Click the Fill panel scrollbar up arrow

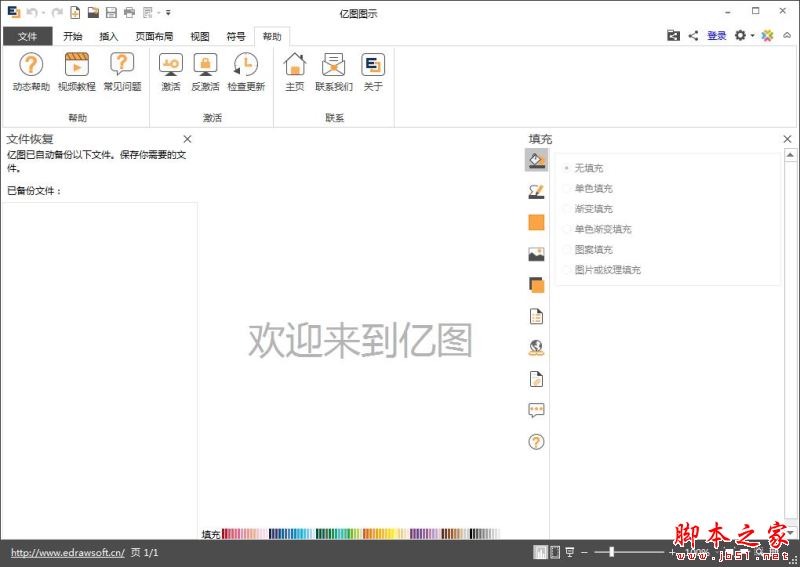coord(790,155)
